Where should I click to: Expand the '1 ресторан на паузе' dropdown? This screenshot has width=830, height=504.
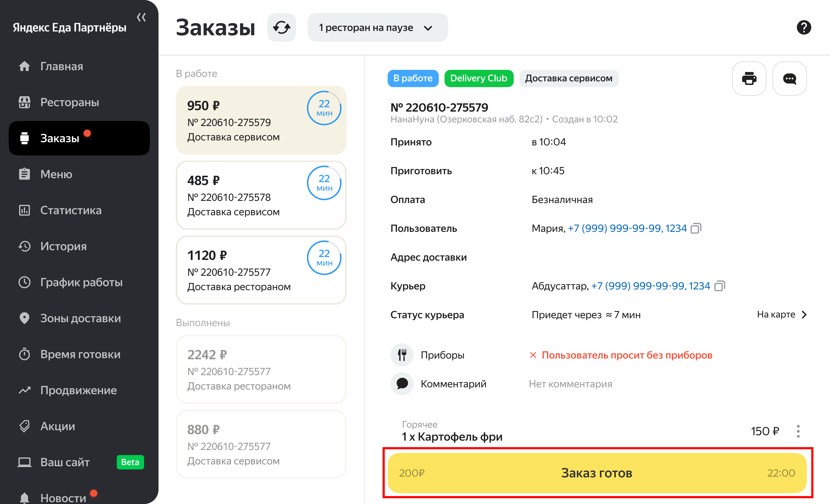(x=377, y=28)
